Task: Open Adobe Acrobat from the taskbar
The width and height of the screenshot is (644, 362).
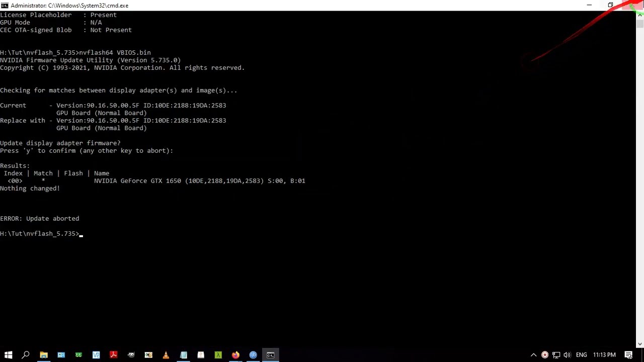Action: (114, 355)
